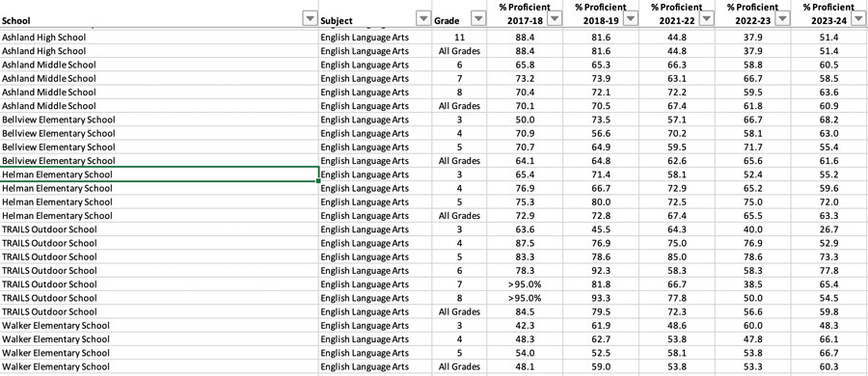Select the Bellview Elementary All Grades grade cell

click(x=459, y=161)
